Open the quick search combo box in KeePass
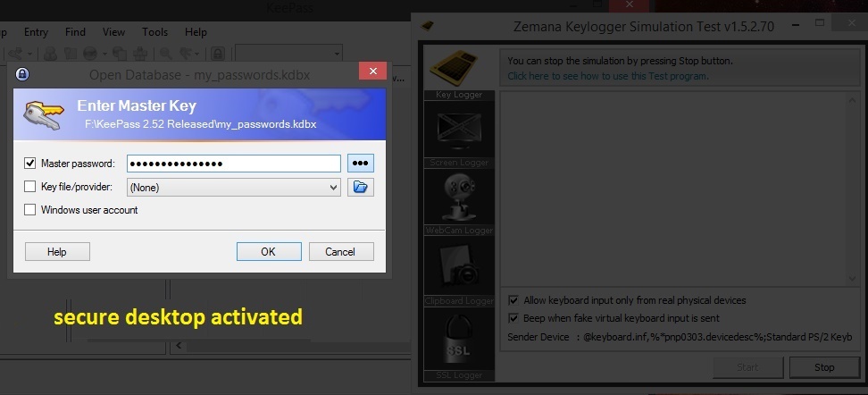868x395 pixels. [x=289, y=54]
